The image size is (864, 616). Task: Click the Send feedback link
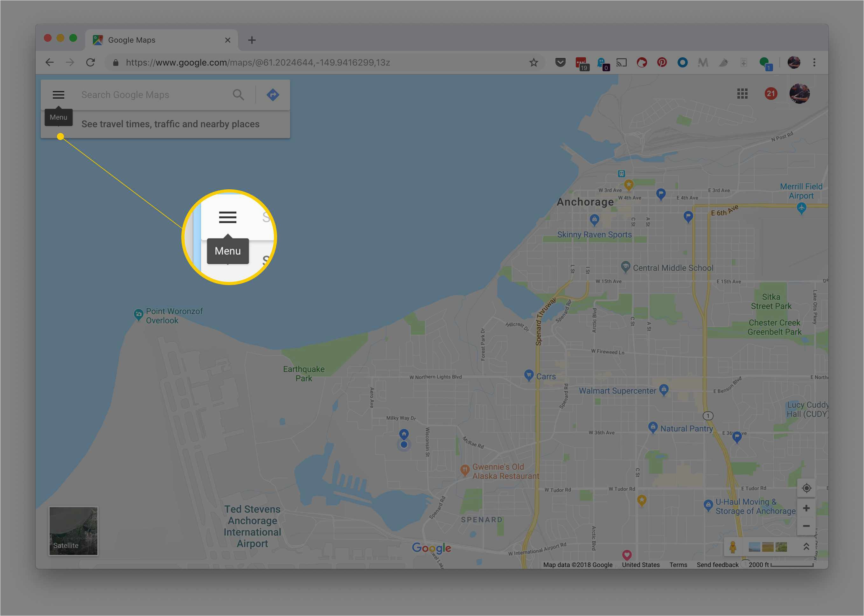tap(717, 565)
